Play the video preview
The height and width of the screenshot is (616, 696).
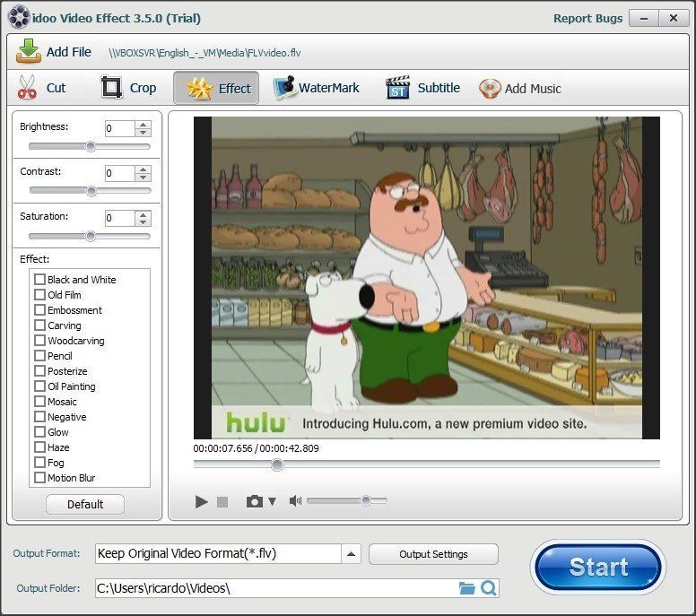(201, 502)
